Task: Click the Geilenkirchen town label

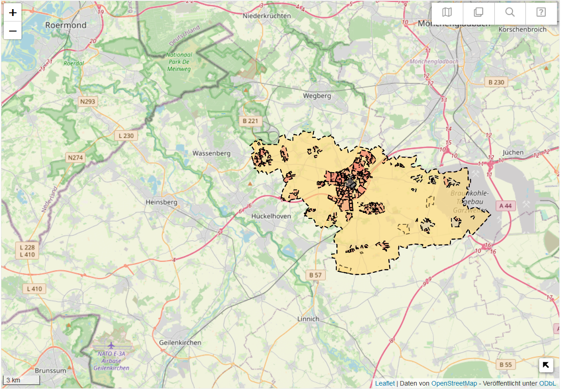Action: click(x=180, y=343)
